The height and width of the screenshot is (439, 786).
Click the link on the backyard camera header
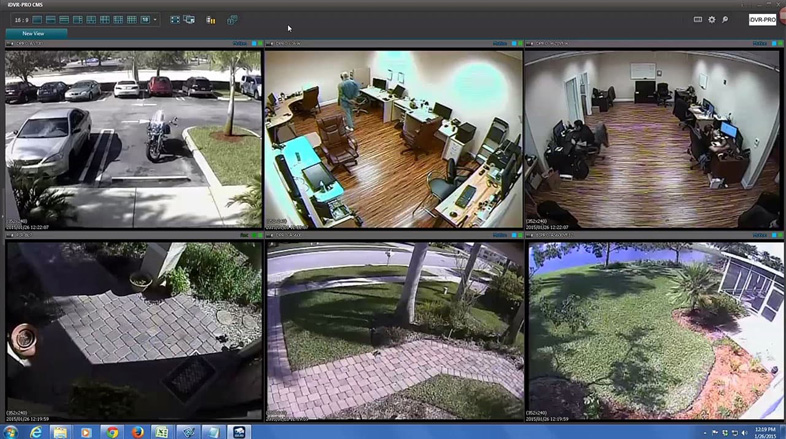pos(759,237)
